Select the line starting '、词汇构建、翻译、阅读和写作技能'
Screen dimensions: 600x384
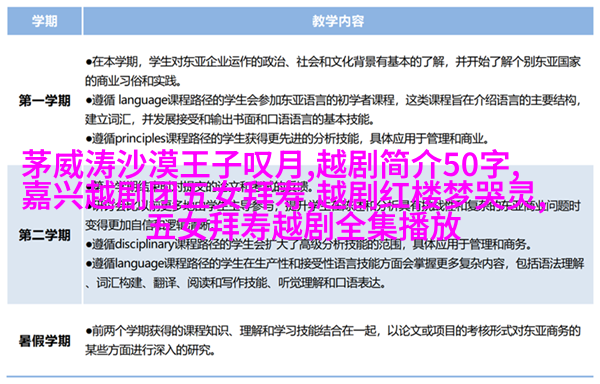[x=235, y=283]
